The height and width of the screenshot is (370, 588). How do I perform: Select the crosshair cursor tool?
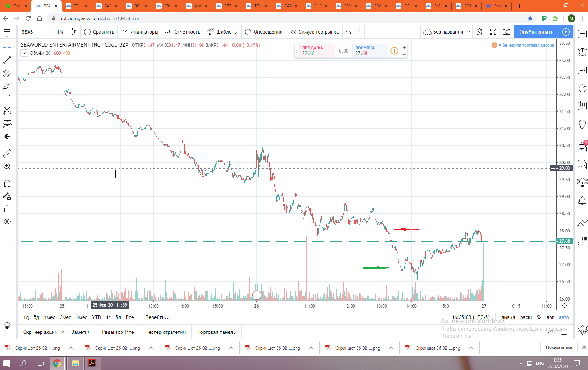[x=7, y=47]
